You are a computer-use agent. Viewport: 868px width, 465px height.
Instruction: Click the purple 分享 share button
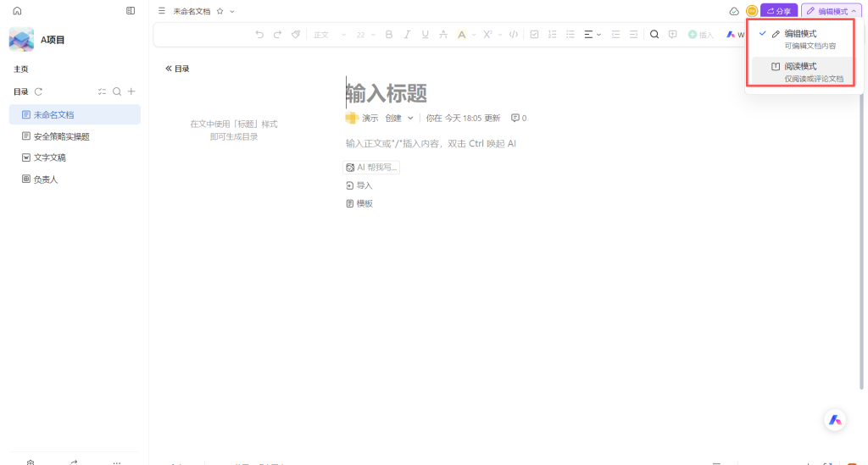[x=779, y=11]
